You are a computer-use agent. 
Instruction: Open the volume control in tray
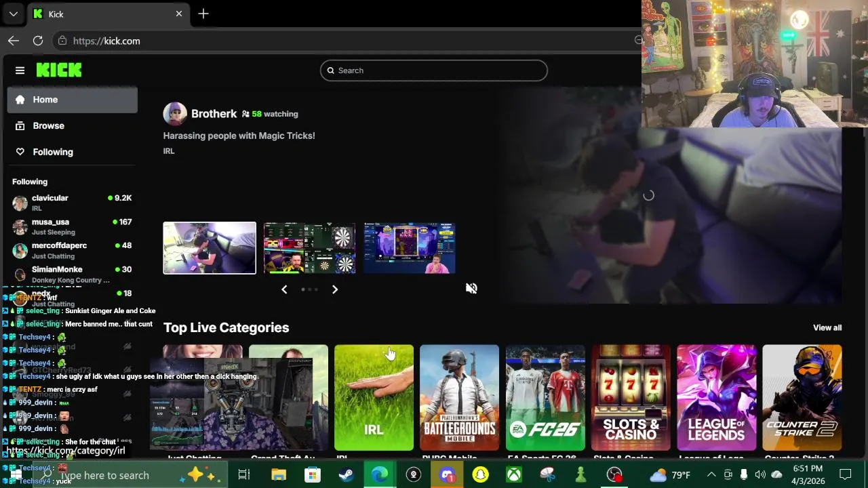click(x=760, y=475)
